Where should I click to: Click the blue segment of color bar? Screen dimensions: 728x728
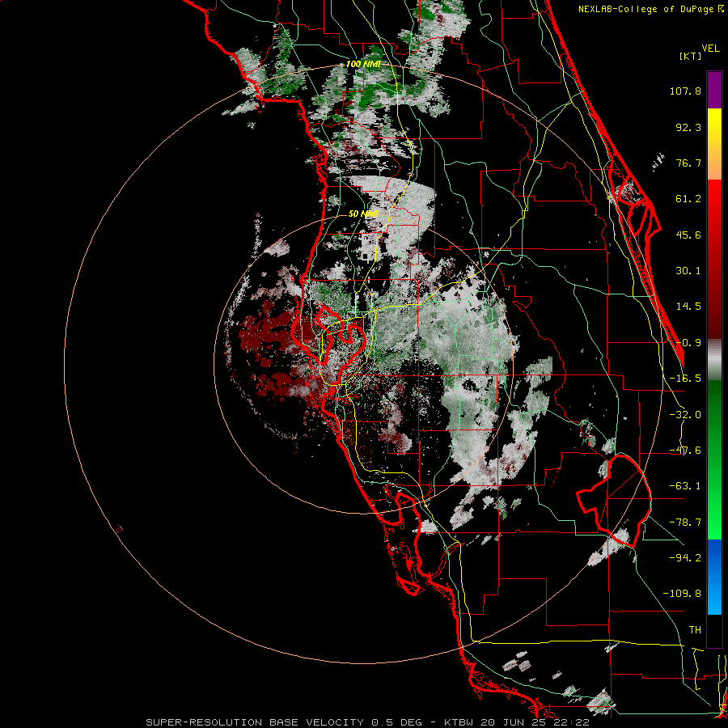coord(714,577)
